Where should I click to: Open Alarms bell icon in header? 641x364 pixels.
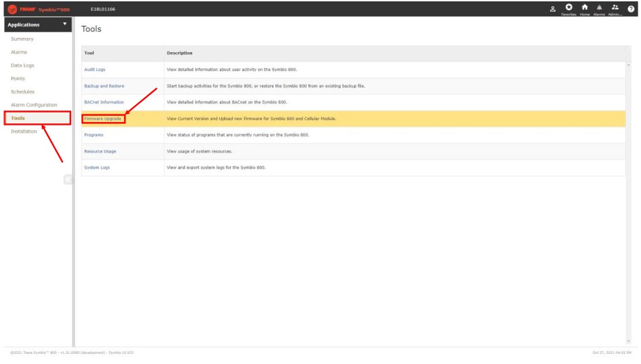pos(599,9)
